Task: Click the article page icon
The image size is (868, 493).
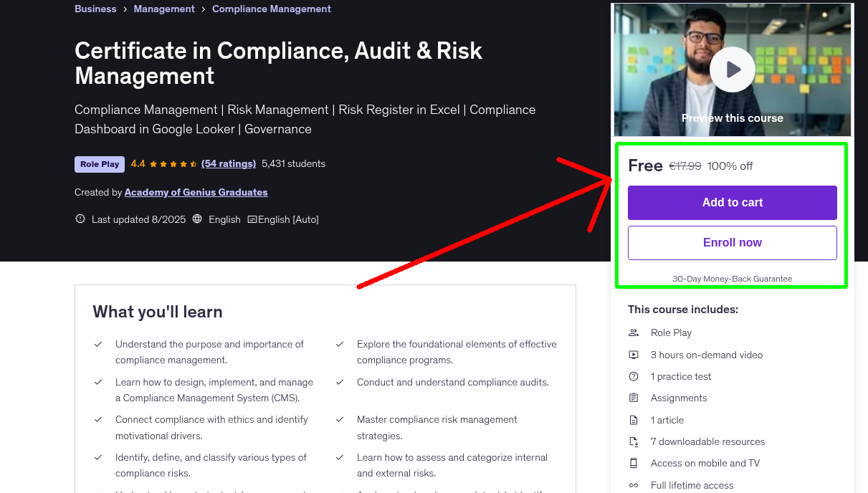Action: coord(634,420)
